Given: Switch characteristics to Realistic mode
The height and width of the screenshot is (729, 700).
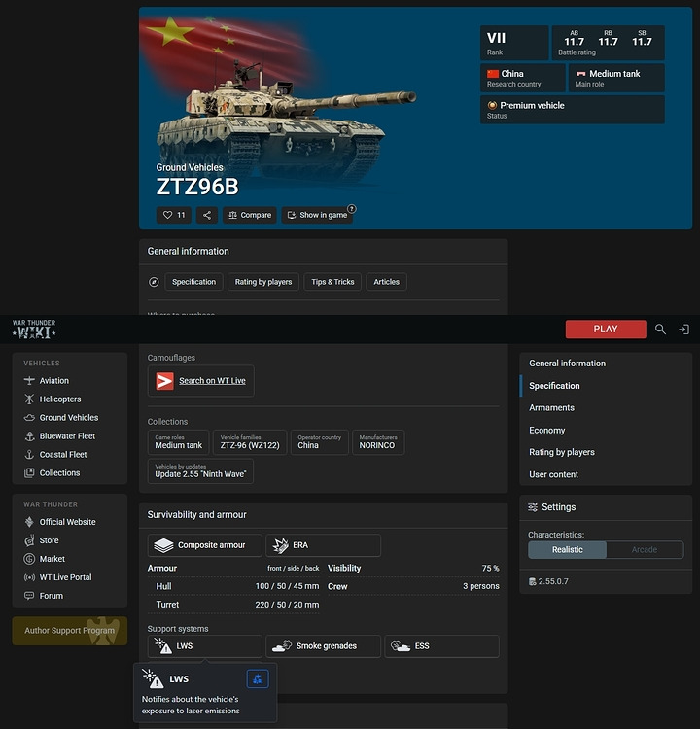Looking at the screenshot, I should [567, 549].
